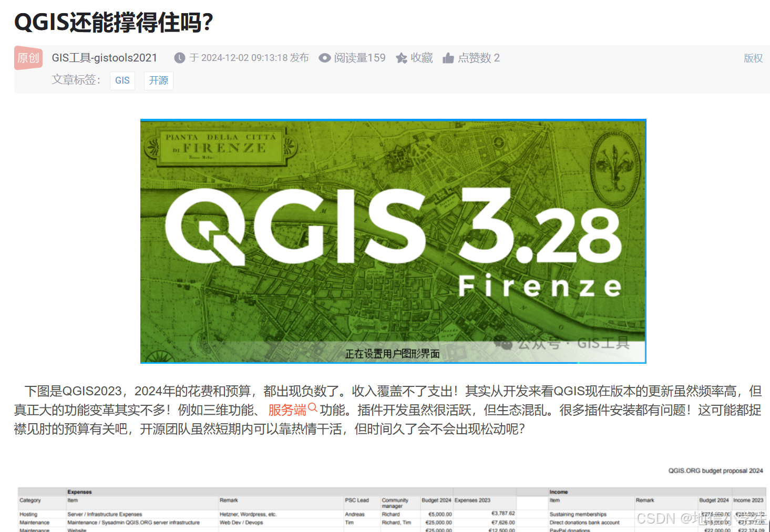
Task: Click the Web Dev / Devops cell
Action: click(x=241, y=523)
